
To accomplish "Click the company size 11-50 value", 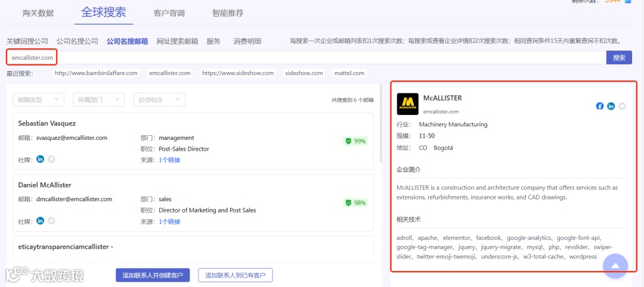I will pos(427,136).
